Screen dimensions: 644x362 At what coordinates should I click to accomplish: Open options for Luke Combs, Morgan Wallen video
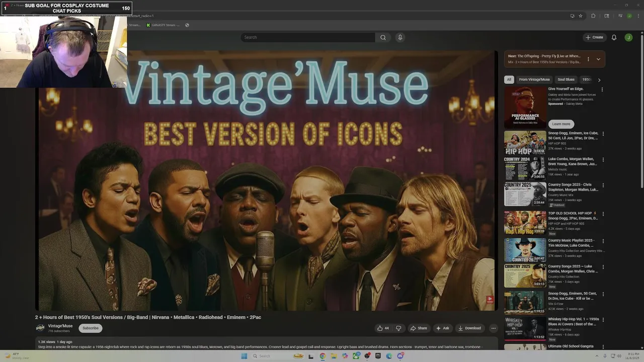603,159
